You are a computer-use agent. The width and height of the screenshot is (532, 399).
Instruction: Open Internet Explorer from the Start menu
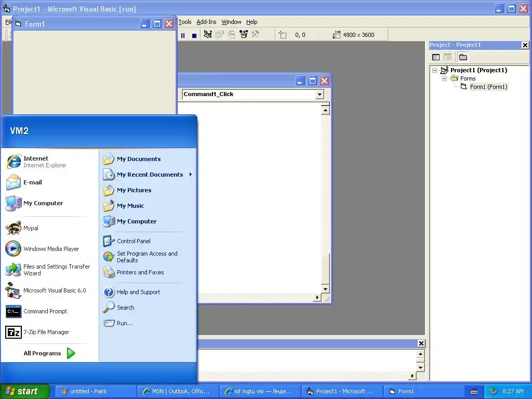tap(49, 162)
